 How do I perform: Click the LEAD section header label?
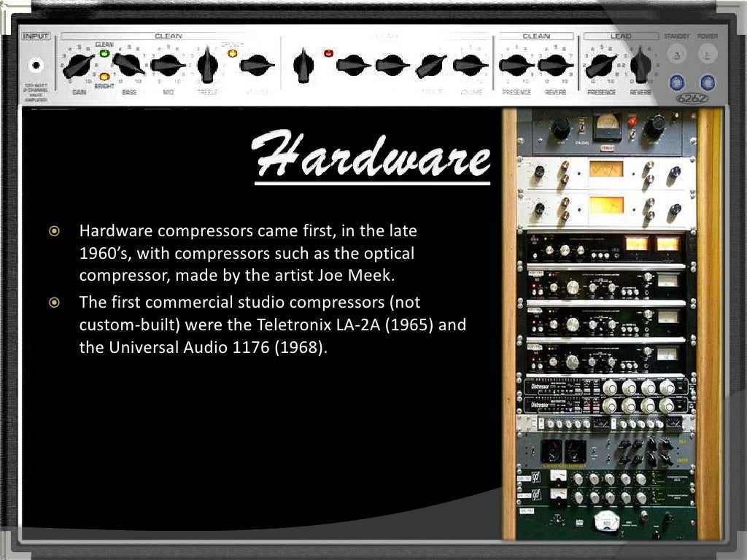(x=621, y=36)
